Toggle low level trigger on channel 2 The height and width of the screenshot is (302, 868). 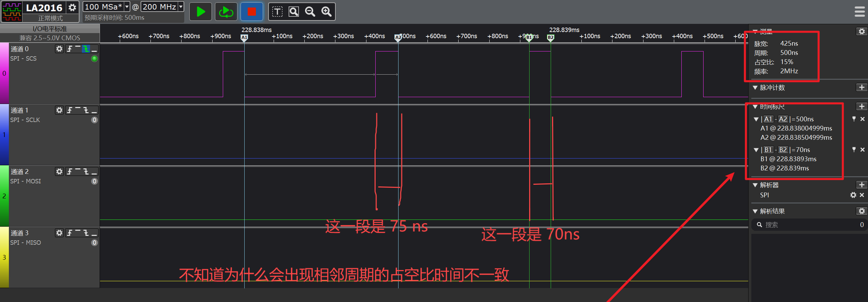tap(95, 171)
